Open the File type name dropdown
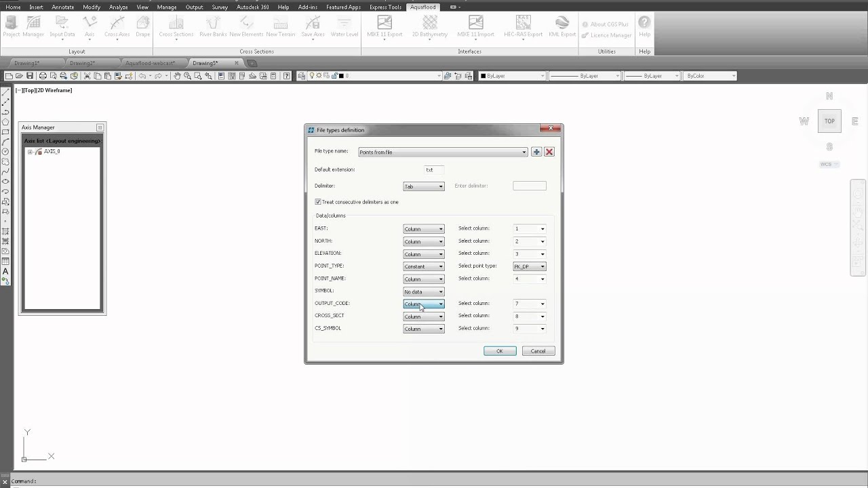This screenshot has width=868, height=488. pos(443,152)
